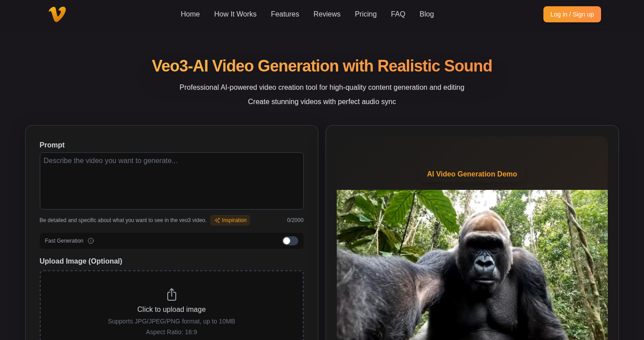This screenshot has width=644, height=340.
Task: Go to How It Works section
Action: coord(235,14)
